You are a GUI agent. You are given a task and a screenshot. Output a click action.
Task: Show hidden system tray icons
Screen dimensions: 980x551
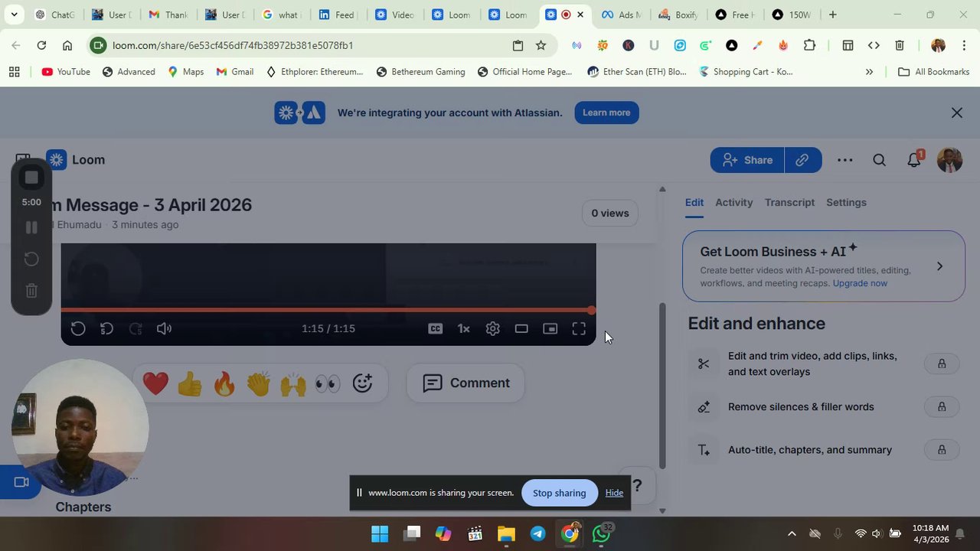792,533
